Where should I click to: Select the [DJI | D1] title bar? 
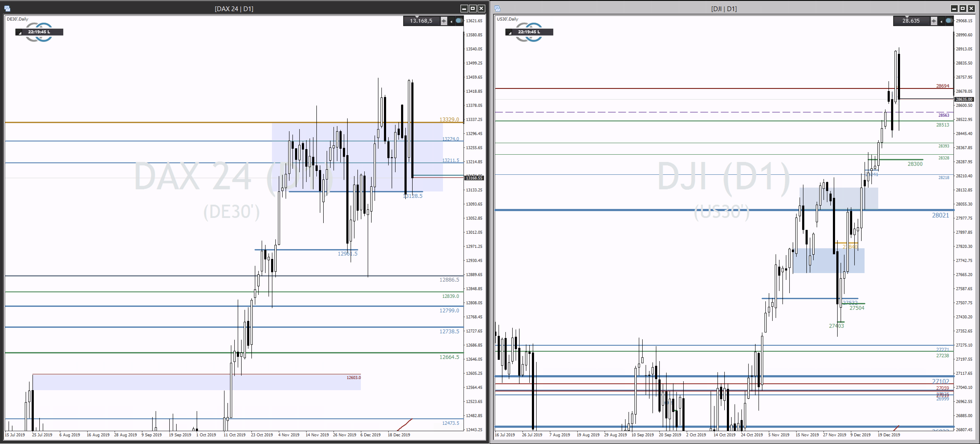pos(724,9)
